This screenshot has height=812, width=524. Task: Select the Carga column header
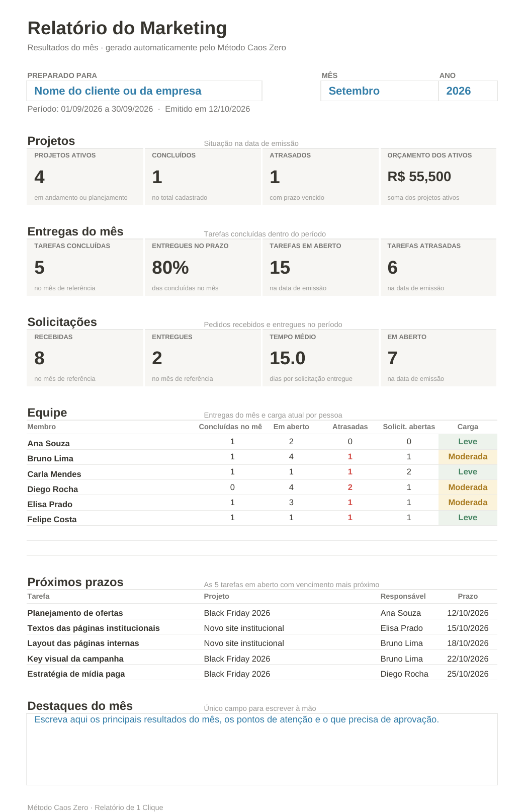click(468, 427)
